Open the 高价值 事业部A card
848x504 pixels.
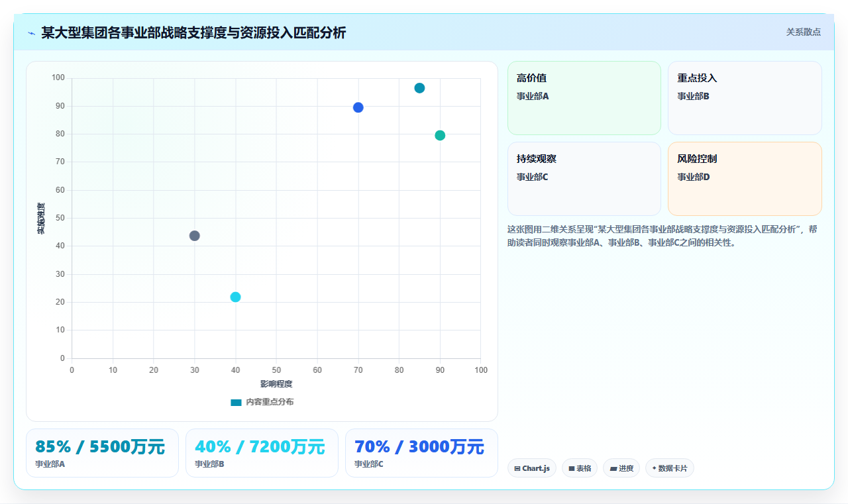pyautogui.click(x=584, y=98)
